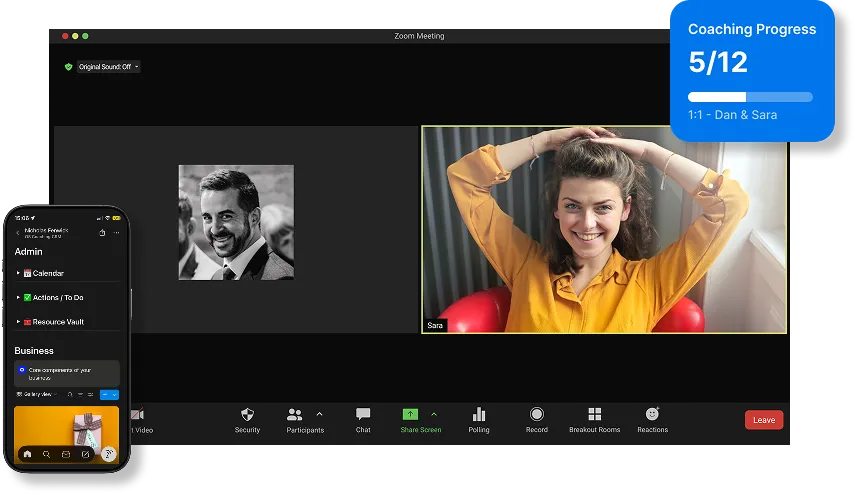Open the Participants panel icon
Image resolution: width=855 pixels, height=496 pixels.
(x=295, y=414)
